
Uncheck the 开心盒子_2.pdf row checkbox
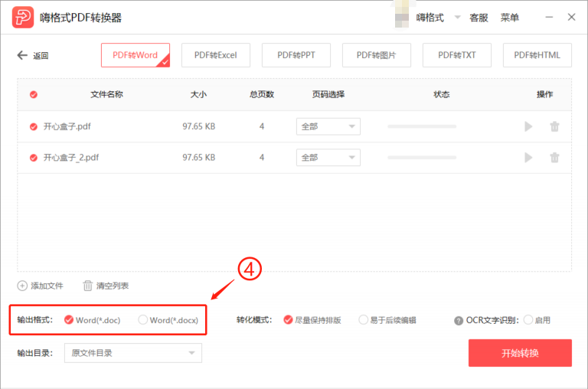[x=34, y=158]
